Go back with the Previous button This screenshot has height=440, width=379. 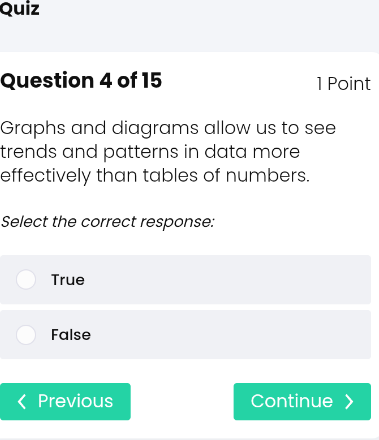pos(65,401)
